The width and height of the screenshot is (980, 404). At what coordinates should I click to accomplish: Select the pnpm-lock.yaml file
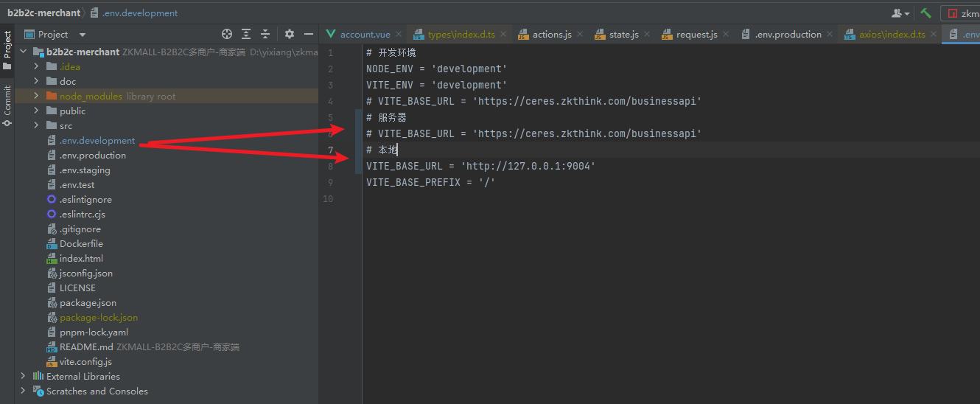94,332
